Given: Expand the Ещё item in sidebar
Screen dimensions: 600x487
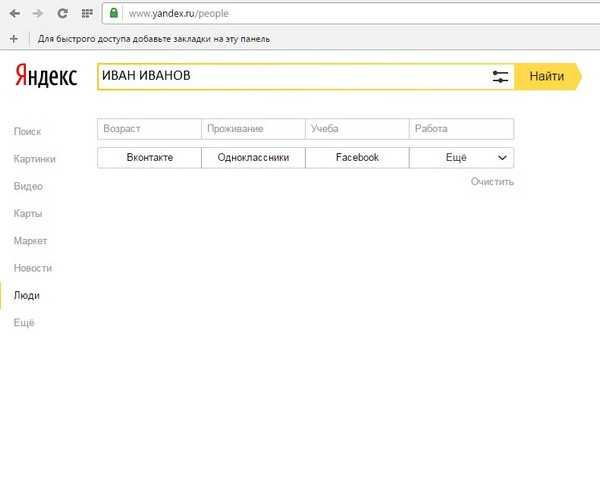Looking at the screenshot, I should tap(24, 323).
